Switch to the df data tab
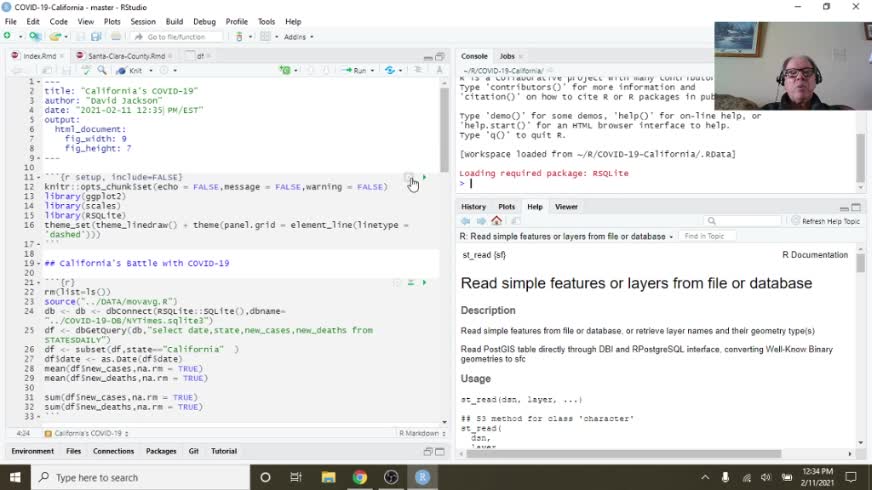The height and width of the screenshot is (490, 872). (200, 56)
